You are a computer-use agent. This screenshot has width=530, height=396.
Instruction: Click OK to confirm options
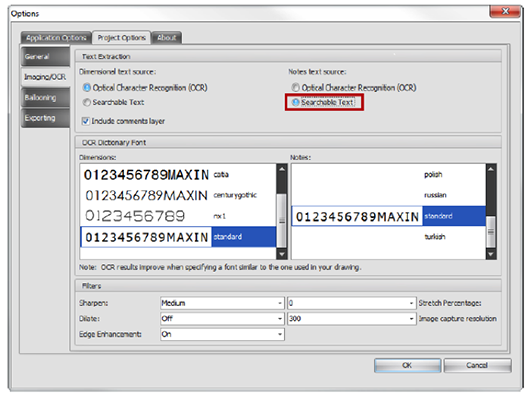407,365
